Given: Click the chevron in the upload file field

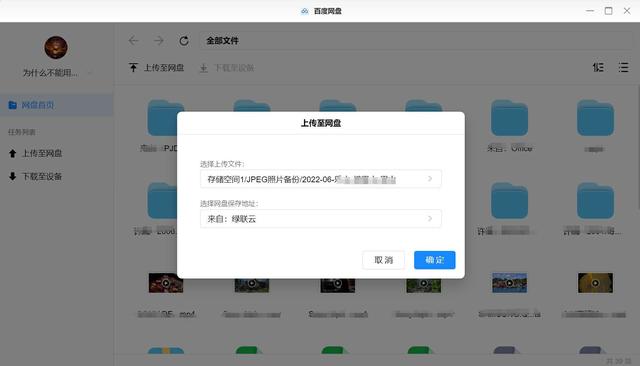Looking at the screenshot, I should click(x=430, y=179).
